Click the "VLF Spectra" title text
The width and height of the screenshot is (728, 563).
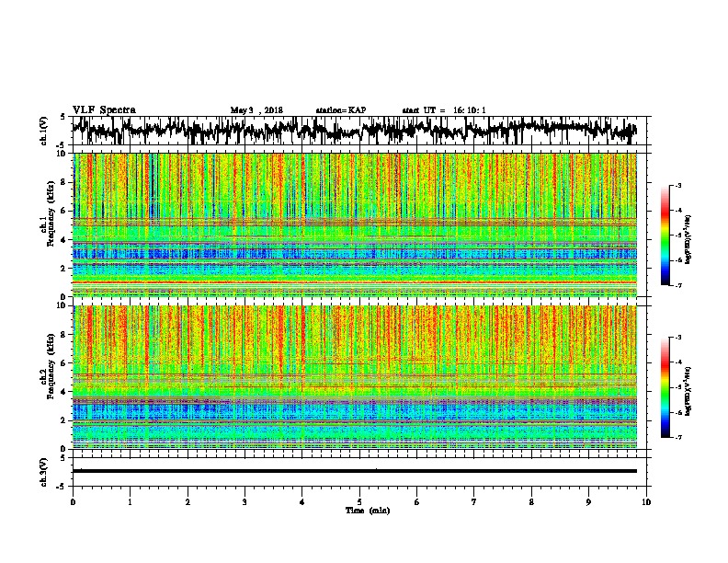[104, 110]
